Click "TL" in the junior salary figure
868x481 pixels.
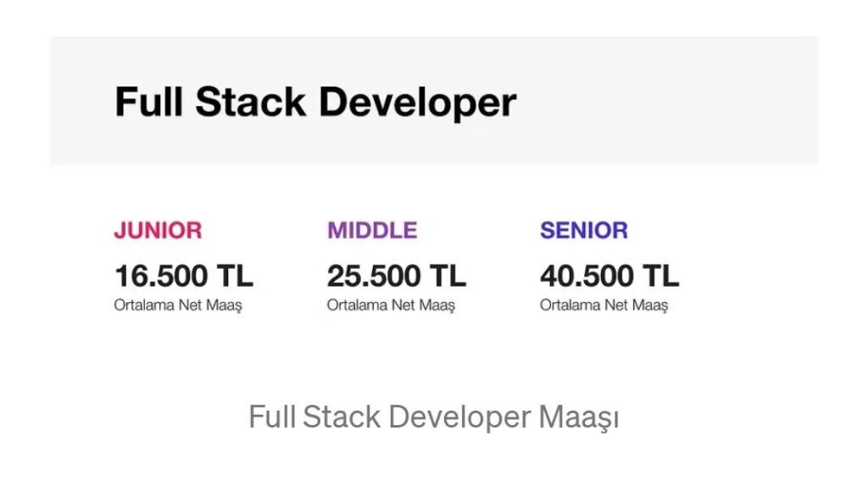235,276
